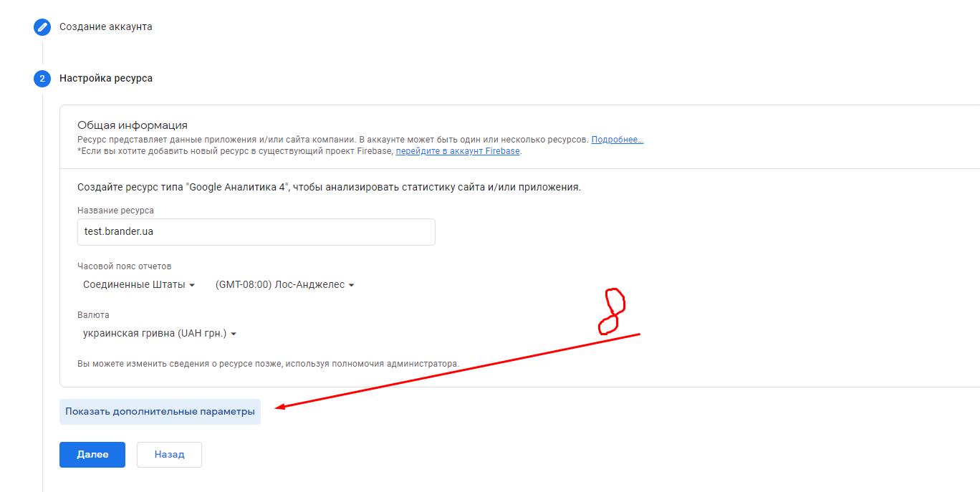Open the Соединенные Штаты country dropdown
Viewport: 980px width, 492px height.
click(x=139, y=284)
